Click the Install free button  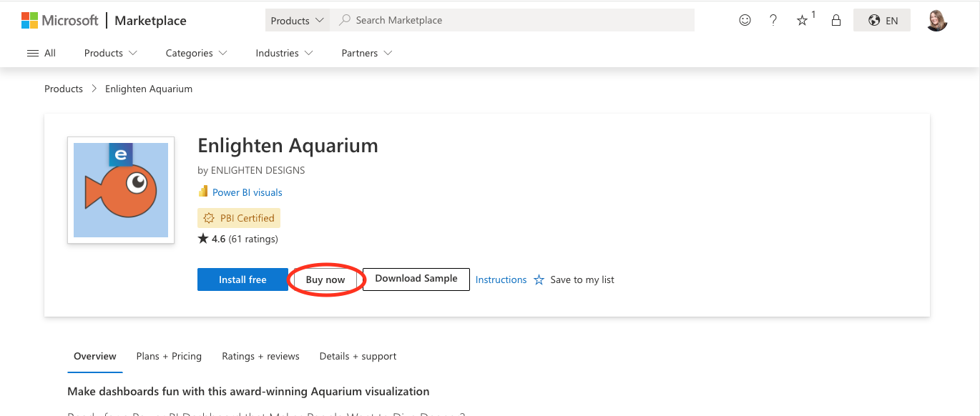click(242, 279)
